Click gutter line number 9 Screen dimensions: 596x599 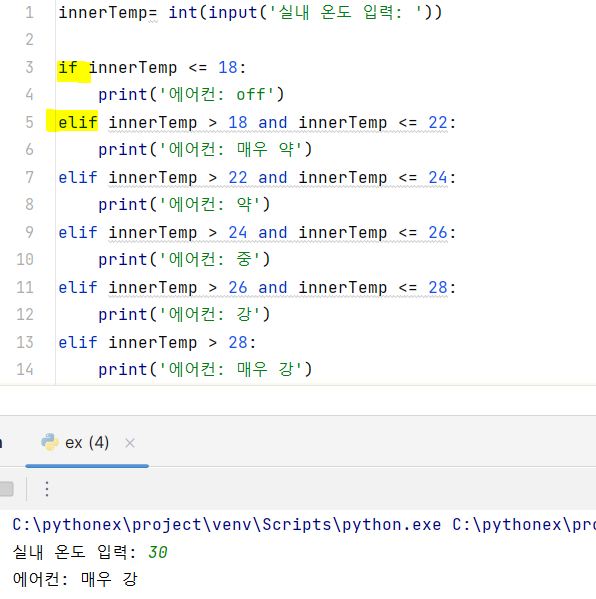[29, 232]
